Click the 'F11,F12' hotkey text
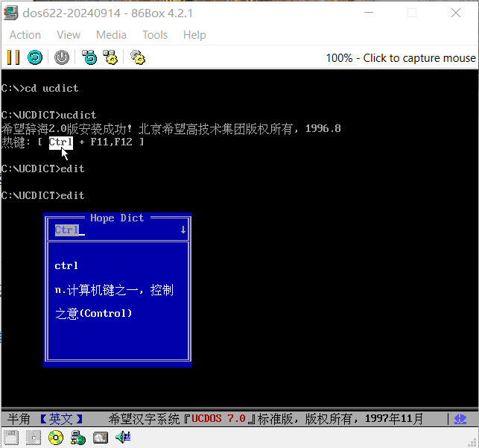Image resolution: width=479 pixels, height=448 pixels. (x=111, y=142)
